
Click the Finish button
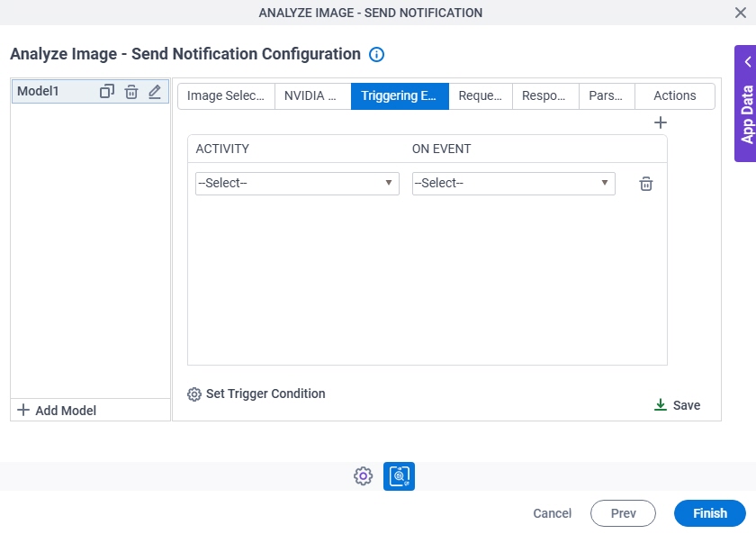pos(710,513)
